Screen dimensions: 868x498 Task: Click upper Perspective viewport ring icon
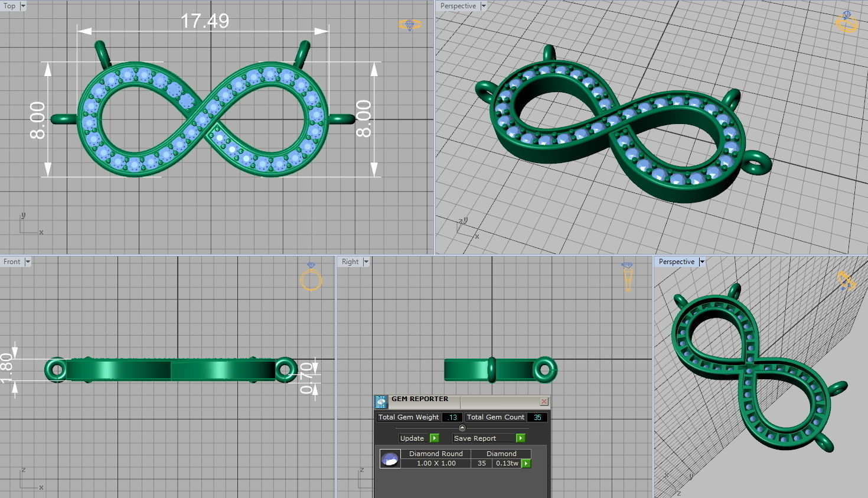click(x=847, y=22)
